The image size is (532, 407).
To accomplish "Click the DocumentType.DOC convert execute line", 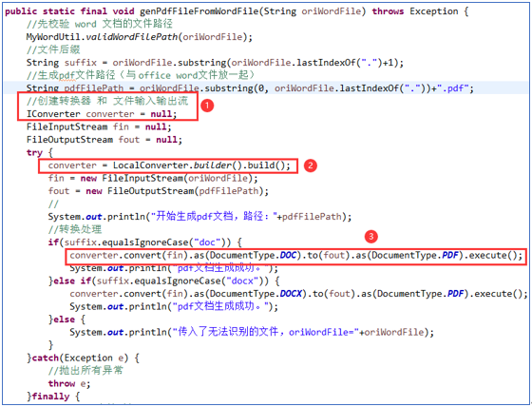I will pos(296,255).
